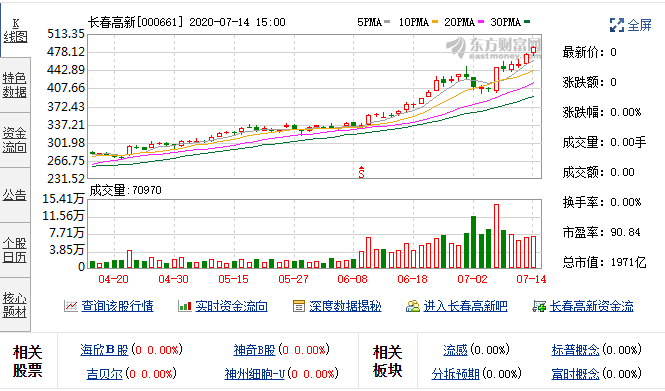
Task: Click the tallest red volume bar
Action: (x=496, y=236)
